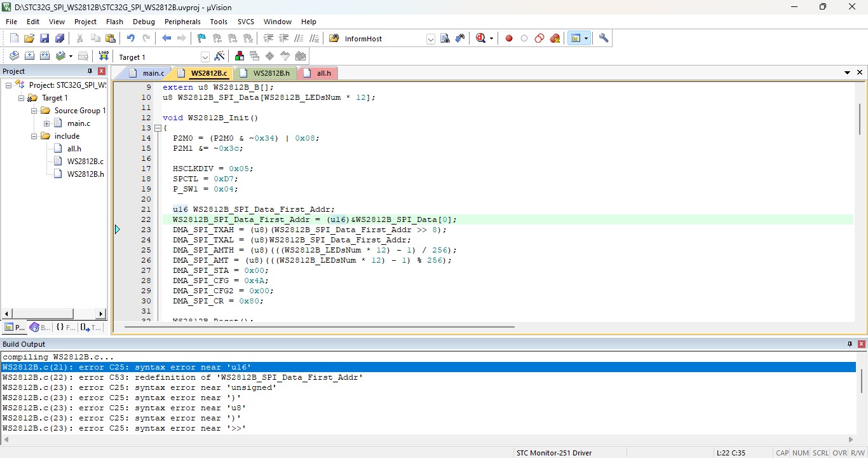Insert a bookmark with the flag icon

(x=201, y=38)
